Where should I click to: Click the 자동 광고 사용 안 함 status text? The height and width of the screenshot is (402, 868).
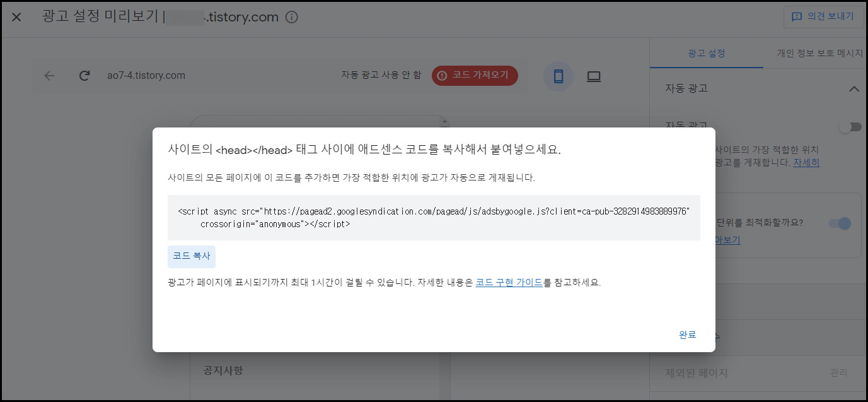coord(381,75)
